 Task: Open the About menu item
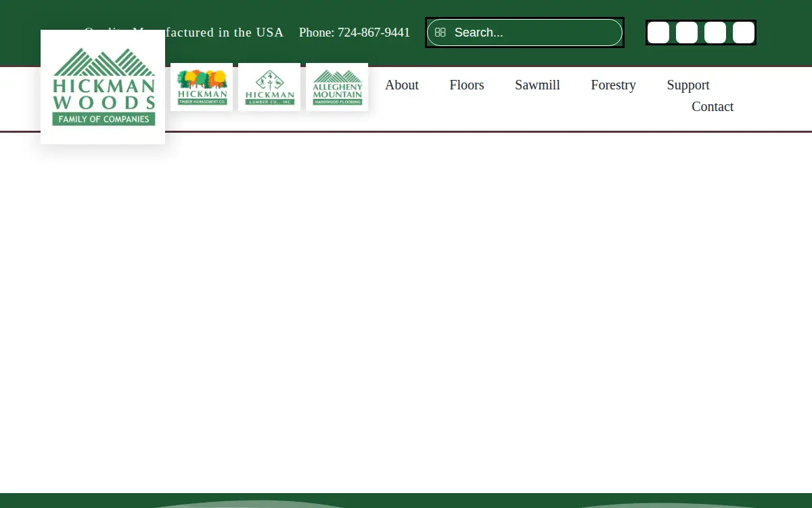tap(402, 85)
